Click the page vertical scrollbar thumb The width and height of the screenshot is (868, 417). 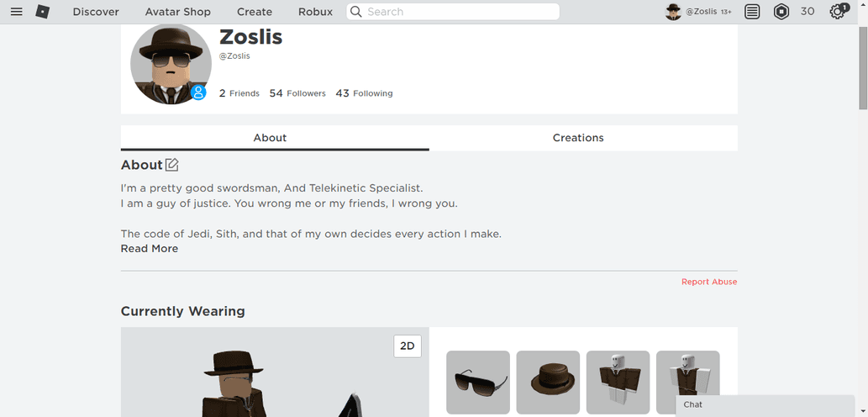pos(863,66)
